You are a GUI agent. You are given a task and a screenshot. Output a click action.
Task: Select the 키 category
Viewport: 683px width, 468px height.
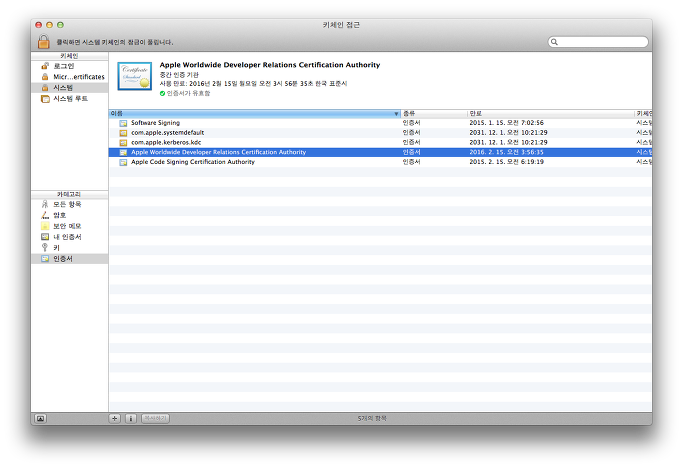click(x=70, y=248)
